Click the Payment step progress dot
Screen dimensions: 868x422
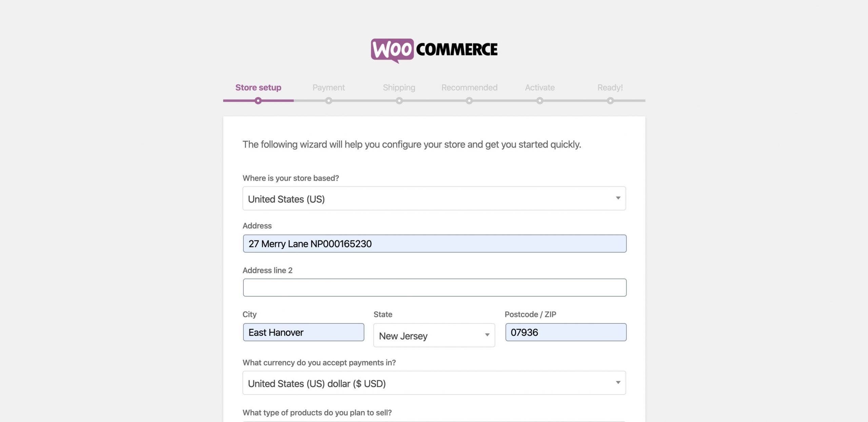tap(329, 101)
